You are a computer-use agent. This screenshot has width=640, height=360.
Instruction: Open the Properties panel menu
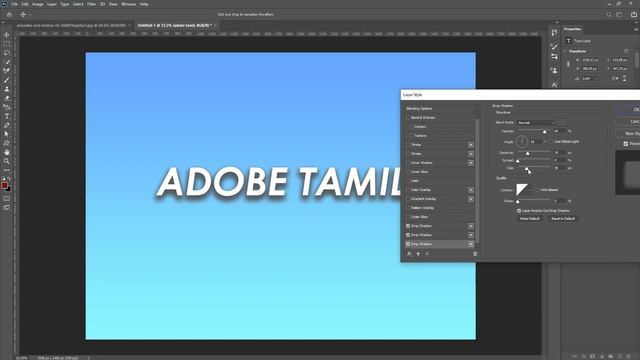coord(636,29)
